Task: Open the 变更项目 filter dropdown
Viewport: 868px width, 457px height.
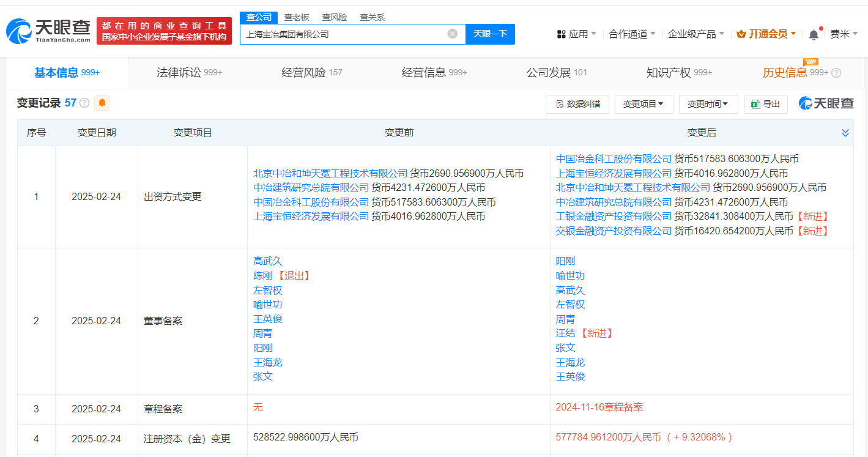Action: point(644,105)
